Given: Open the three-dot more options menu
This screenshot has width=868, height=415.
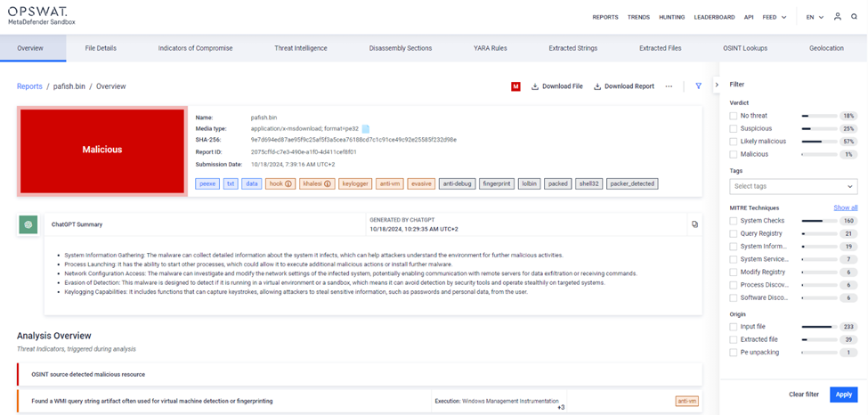Looking at the screenshot, I should [669, 86].
